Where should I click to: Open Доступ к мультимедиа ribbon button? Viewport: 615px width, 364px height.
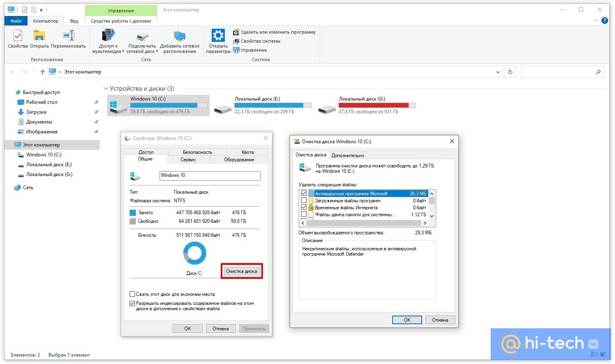(x=108, y=41)
